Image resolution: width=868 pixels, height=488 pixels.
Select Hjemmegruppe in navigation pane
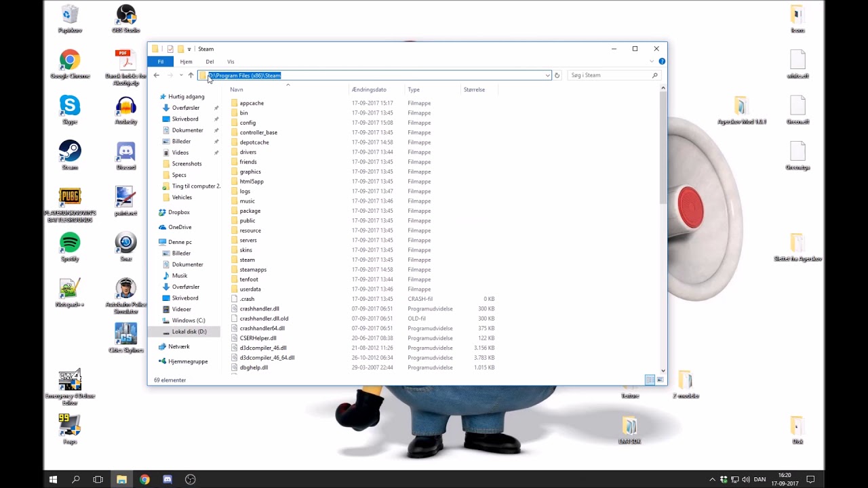tap(187, 361)
